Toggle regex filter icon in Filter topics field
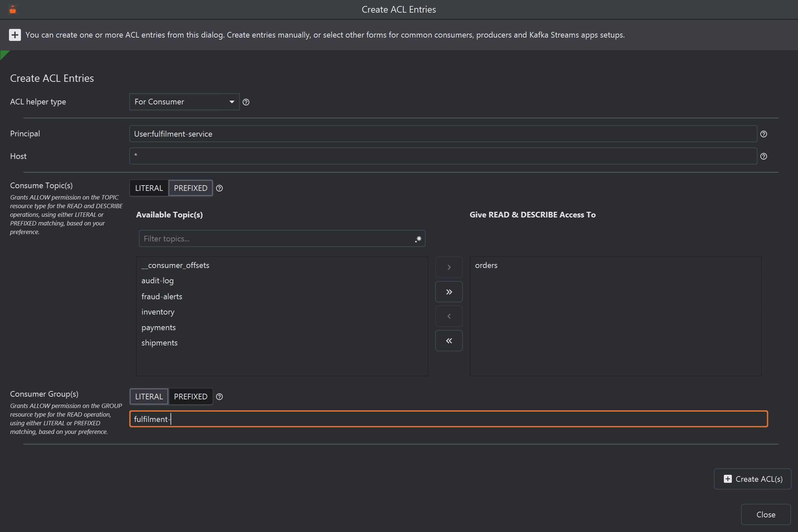The height and width of the screenshot is (532, 798). [418, 239]
